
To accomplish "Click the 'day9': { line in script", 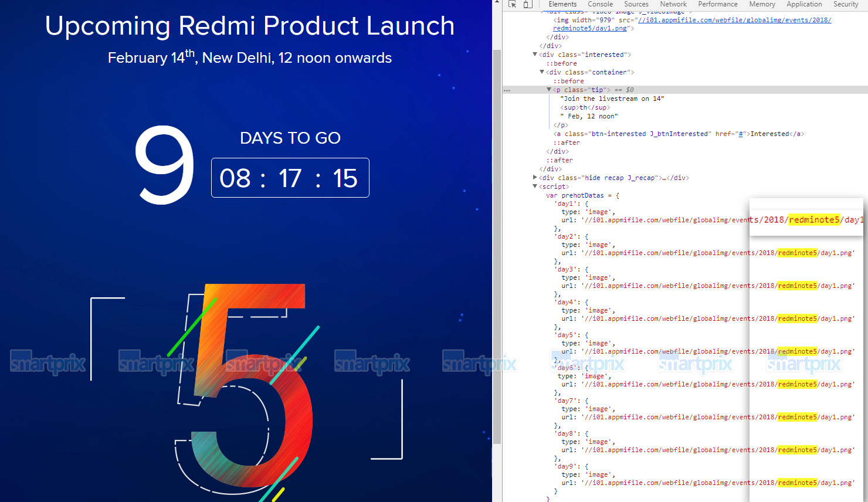I will [571, 466].
